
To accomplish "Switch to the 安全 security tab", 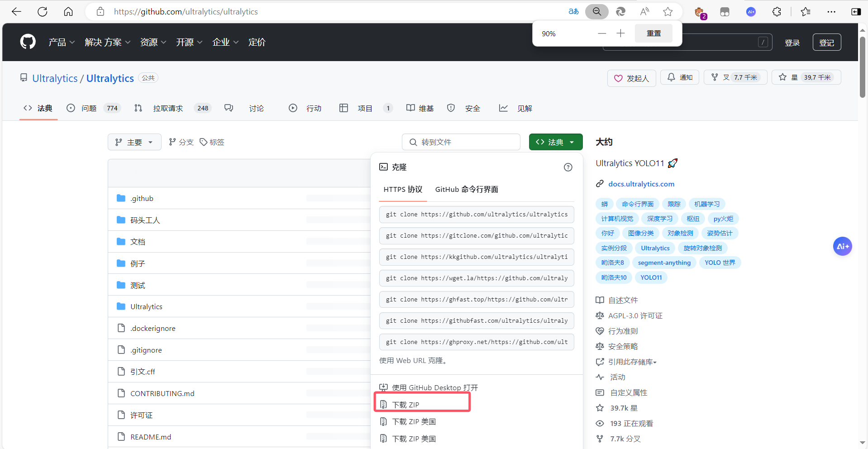I will tap(463, 108).
